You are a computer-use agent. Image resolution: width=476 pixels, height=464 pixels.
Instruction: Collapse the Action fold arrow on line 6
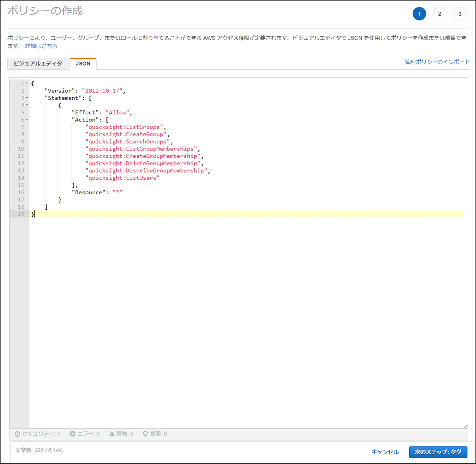27,120
